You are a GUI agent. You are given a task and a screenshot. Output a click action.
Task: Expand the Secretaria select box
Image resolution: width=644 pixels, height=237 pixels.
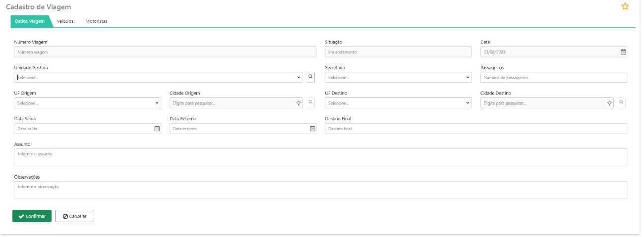pyautogui.click(x=398, y=77)
